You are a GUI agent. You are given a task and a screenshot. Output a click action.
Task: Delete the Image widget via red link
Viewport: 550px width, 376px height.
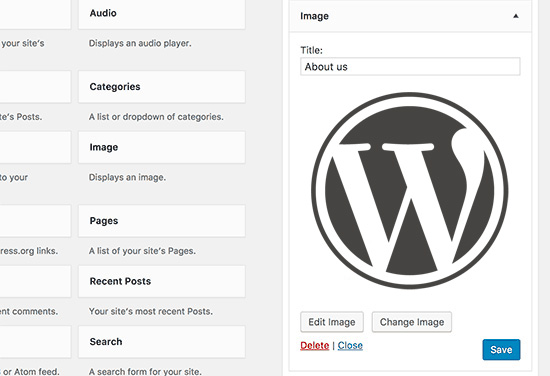(x=315, y=345)
